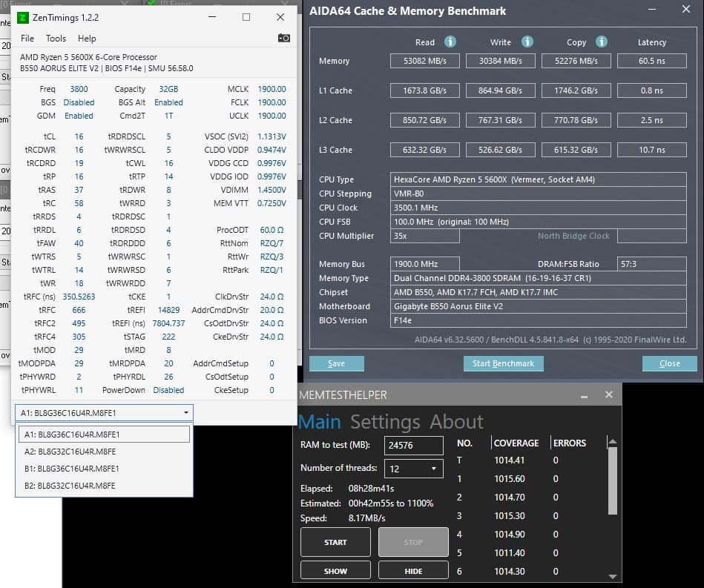
Task: Click the L3 Cache read value 632.32 GB/s
Action: point(425,150)
